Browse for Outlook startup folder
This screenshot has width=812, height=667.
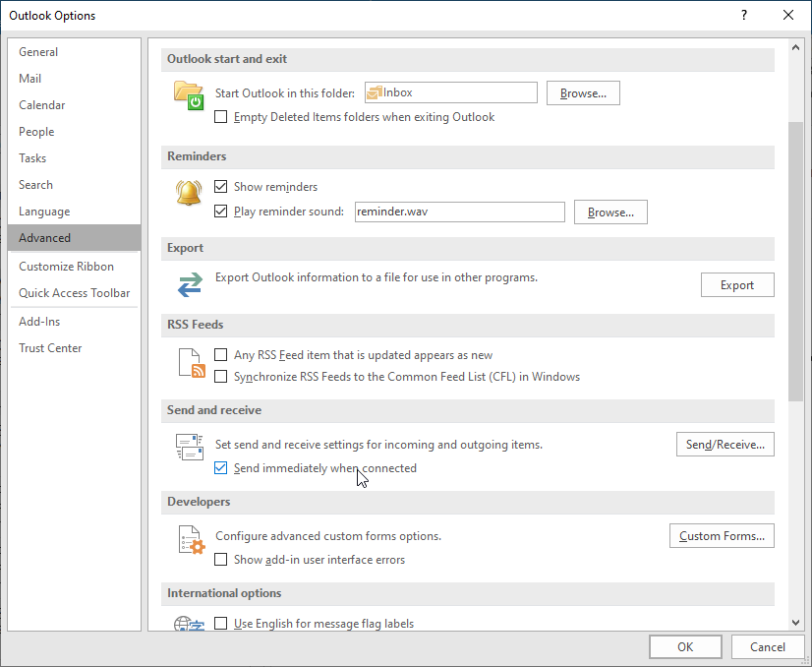(x=583, y=93)
